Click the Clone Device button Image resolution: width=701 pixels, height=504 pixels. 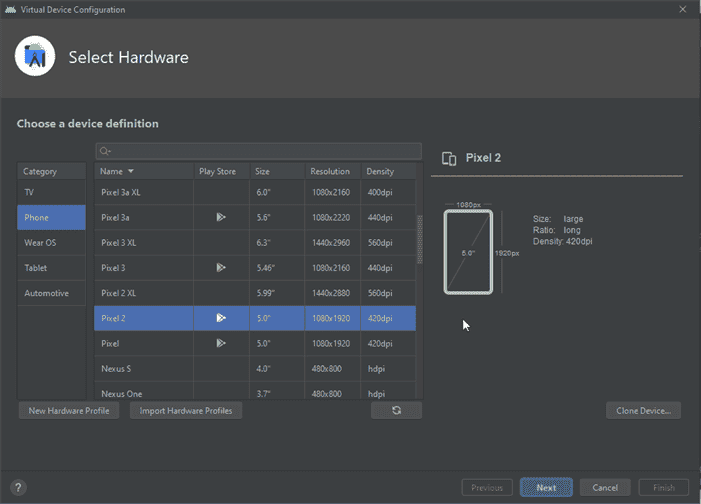(x=643, y=411)
